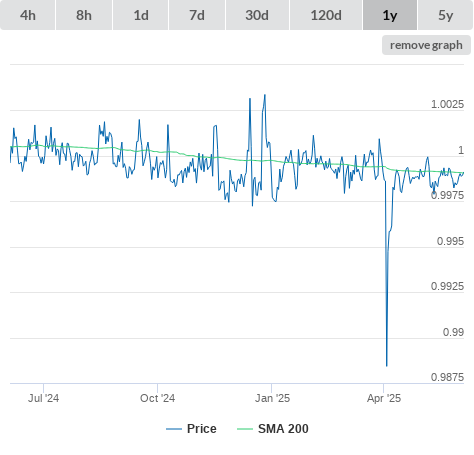Screen dimensions: 474x455
Task: Select the 4h time range tab
Action: [x=28, y=15]
